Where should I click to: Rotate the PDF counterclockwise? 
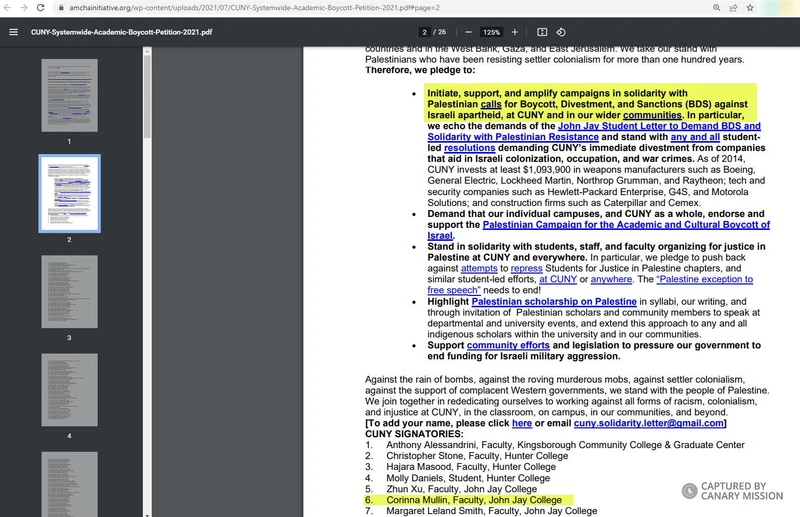[561, 32]
